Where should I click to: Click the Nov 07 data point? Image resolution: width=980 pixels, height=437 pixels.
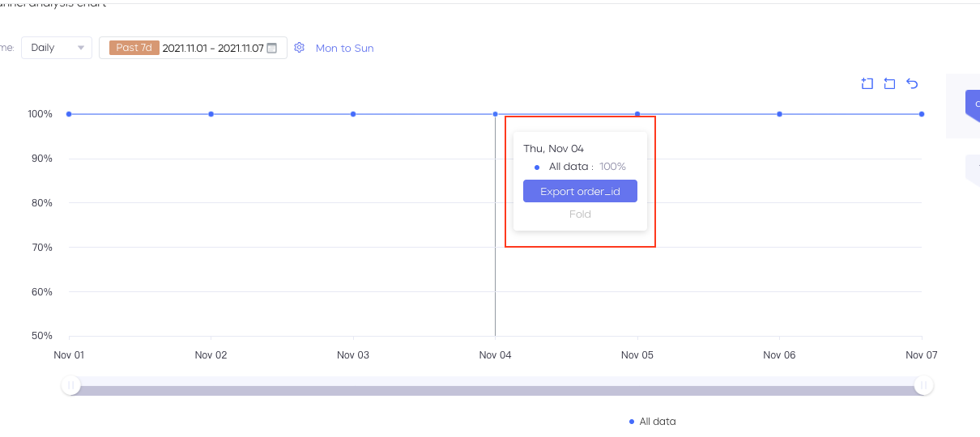(x=922, y=114)
